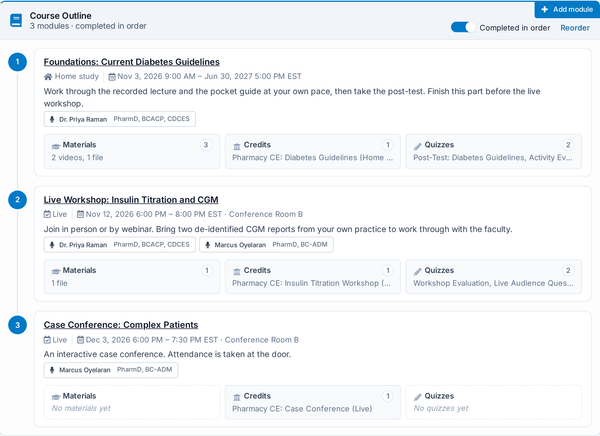Viewport: 600px width, 436px height.
Task: Click the Home study house icon
Action: pos(48,77)
